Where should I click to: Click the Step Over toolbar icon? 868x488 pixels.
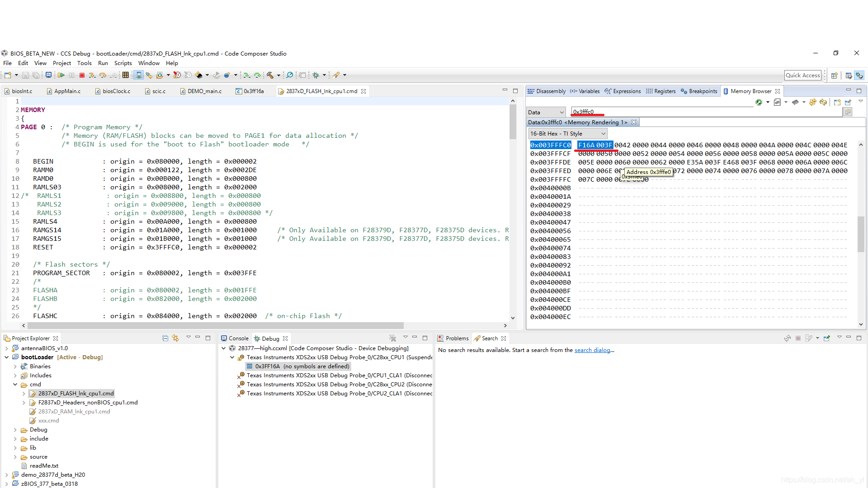[103, 75]
